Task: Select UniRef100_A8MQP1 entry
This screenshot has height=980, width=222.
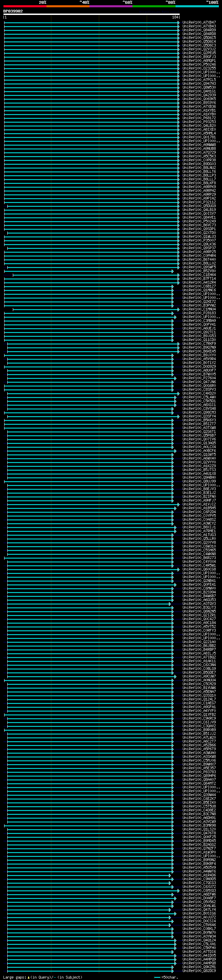Action: (x=199, y=61)
